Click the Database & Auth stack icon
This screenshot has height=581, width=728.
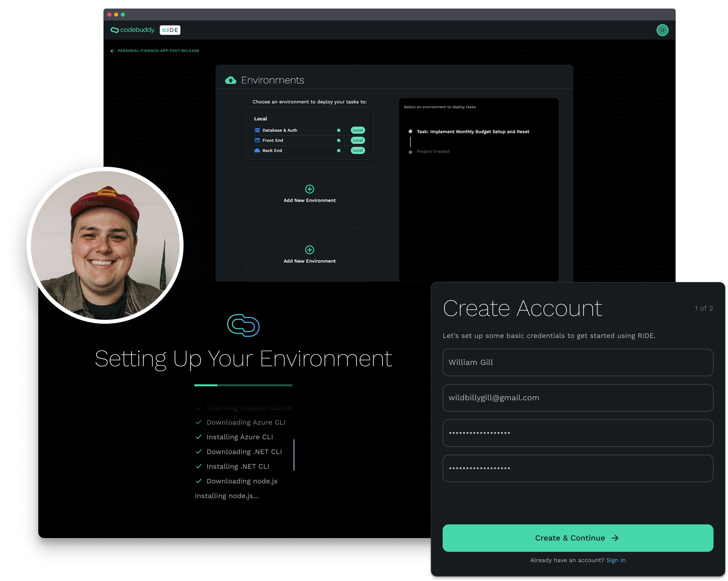[257, 130]
